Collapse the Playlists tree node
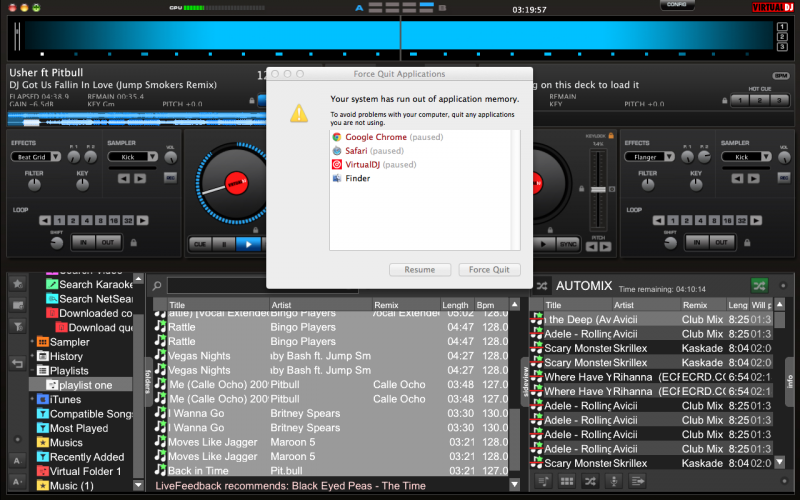 click(x=32, y=370)
